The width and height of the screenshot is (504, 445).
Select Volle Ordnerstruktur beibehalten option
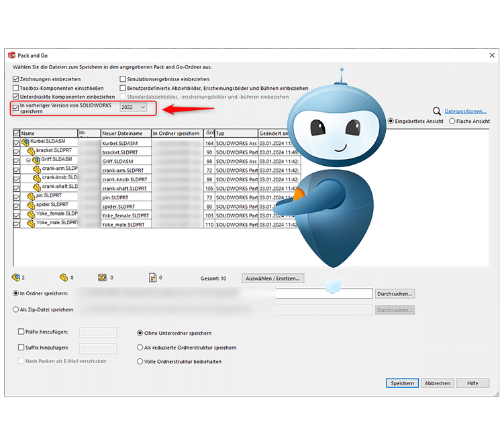coord(140,361)
